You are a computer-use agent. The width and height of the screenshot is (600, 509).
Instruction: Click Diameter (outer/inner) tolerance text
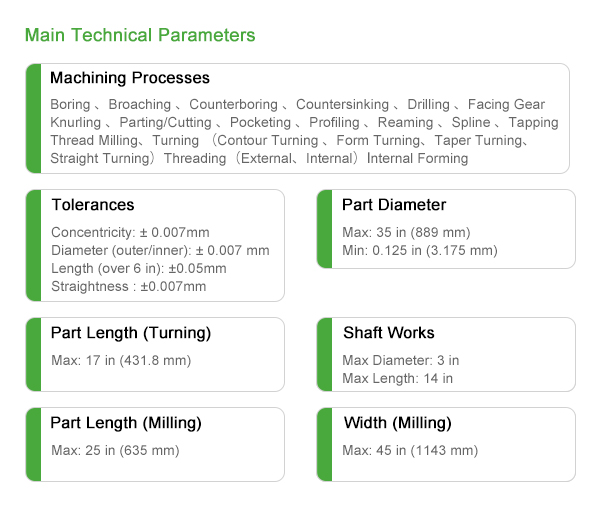click(160, 250)
